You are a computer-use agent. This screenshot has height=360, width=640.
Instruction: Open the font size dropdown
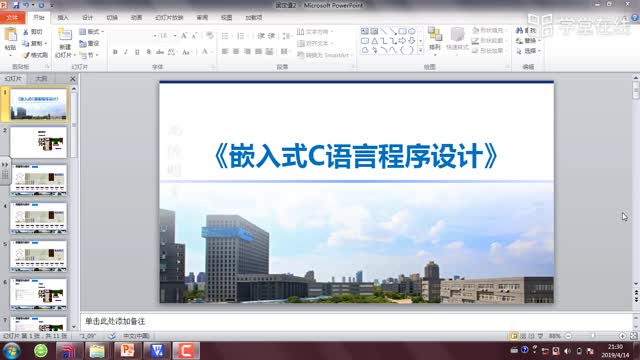coord(175,36)
